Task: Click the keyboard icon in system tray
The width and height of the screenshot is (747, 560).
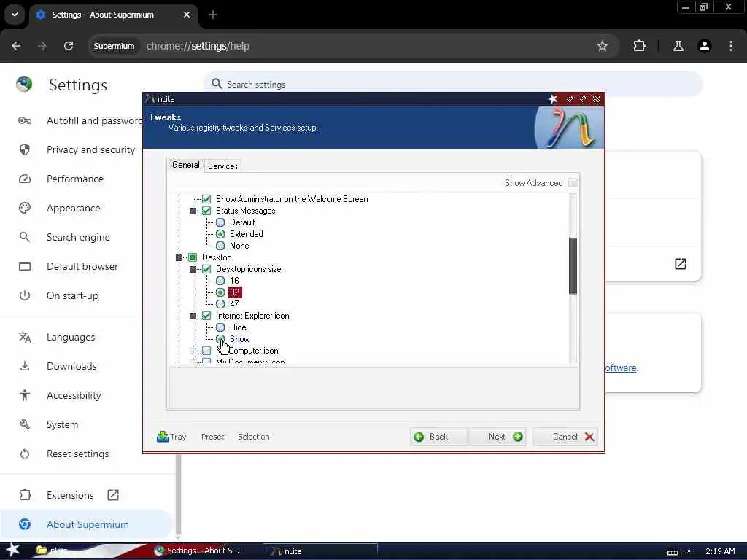Action: (x=672, y=552)
